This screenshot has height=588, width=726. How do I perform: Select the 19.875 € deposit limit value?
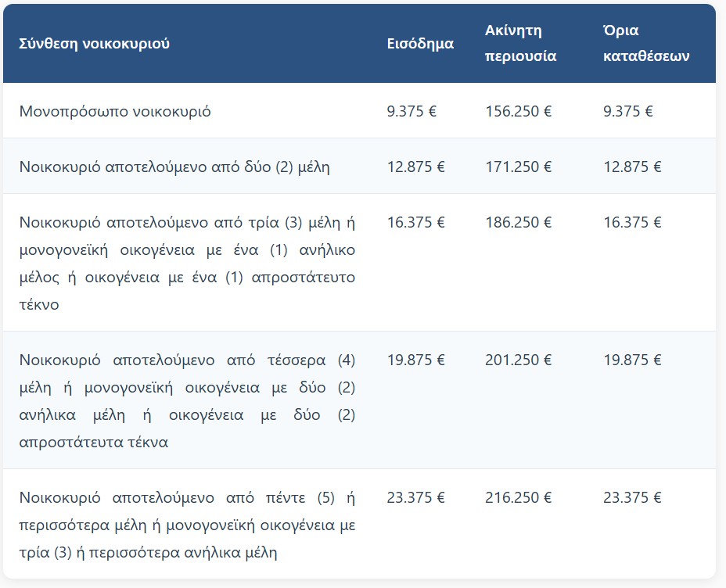coord(632,360)
